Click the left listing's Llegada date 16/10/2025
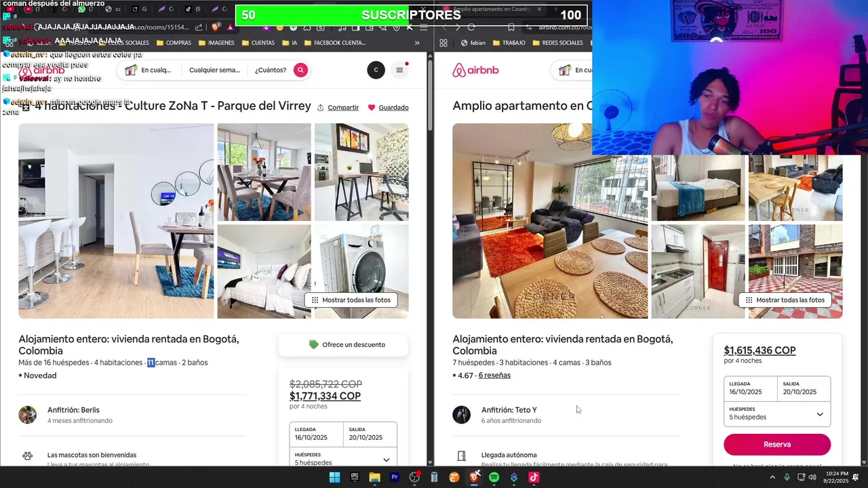868x488 pixels. point(316,434)
